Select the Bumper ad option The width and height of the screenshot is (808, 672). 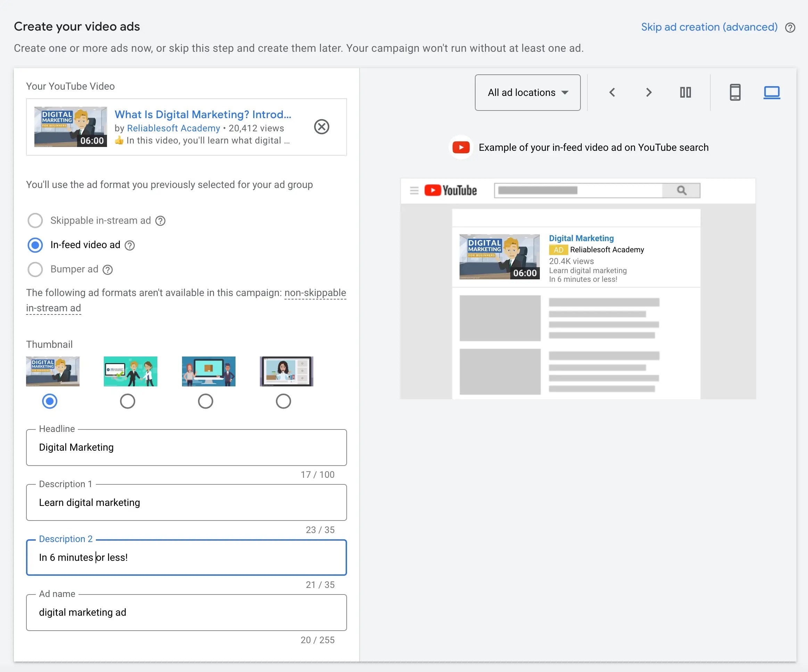coord(35,269)
